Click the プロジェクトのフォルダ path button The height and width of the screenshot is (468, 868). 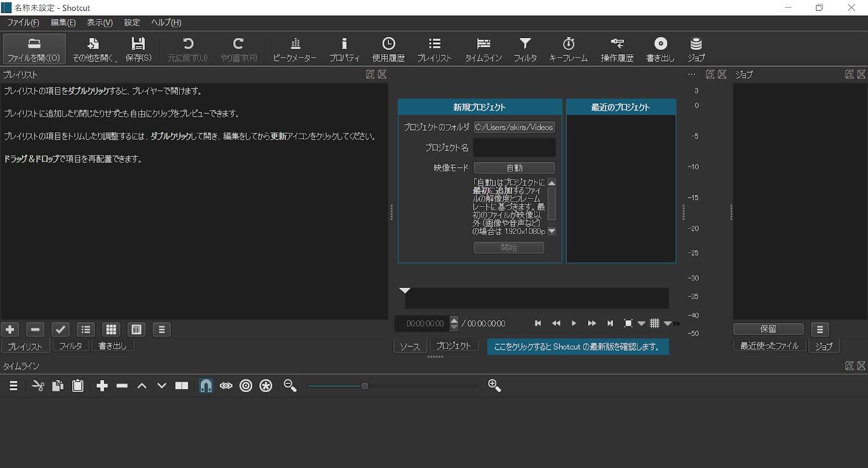pyautogui.click(x=514, y=127)
